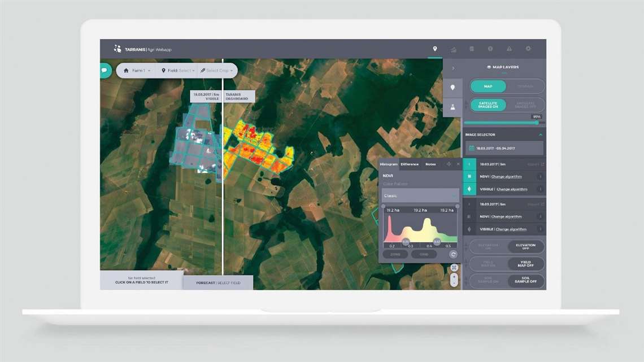Open the map location tab in top navigation
The height and width of the screenshot is (362, 644).
(435, 49)
